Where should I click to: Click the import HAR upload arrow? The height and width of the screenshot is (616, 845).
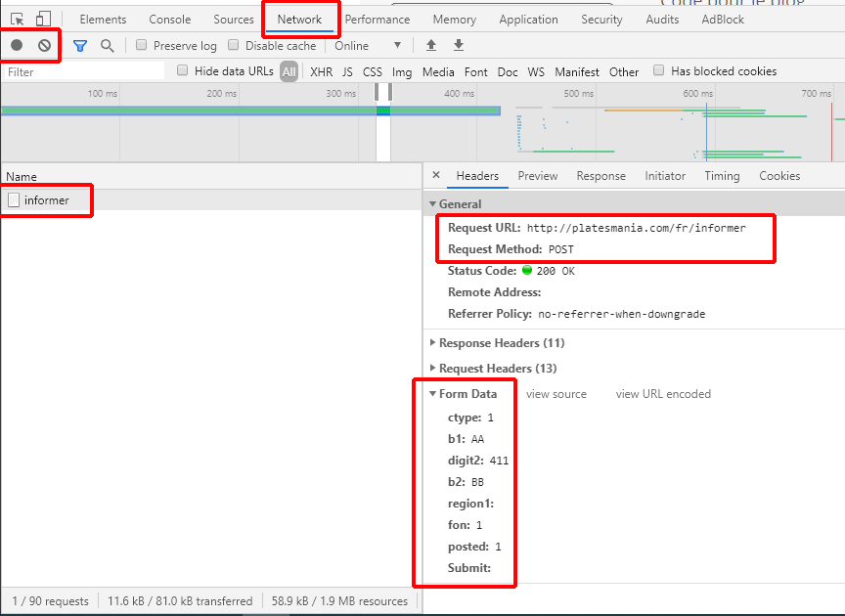431,45
